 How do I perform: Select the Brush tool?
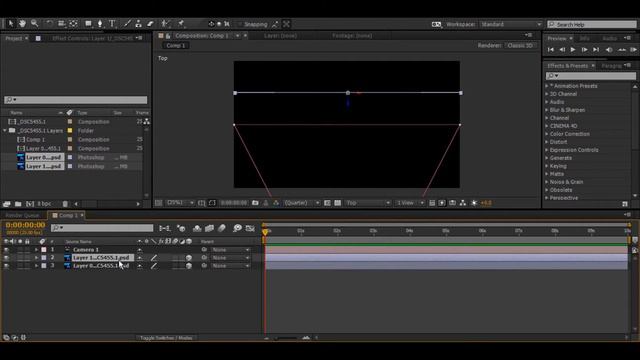(x=127, y=24)
